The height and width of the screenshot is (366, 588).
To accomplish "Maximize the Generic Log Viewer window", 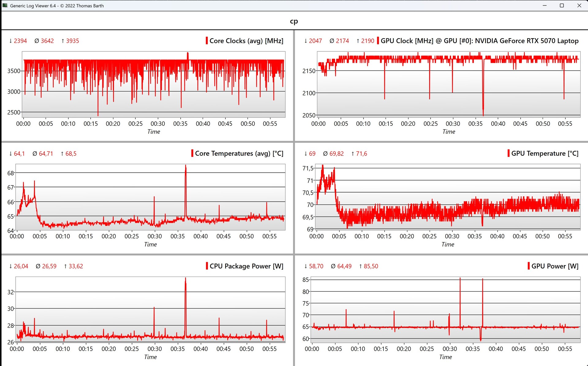I will pyautogui.click(x=562, y=6).
